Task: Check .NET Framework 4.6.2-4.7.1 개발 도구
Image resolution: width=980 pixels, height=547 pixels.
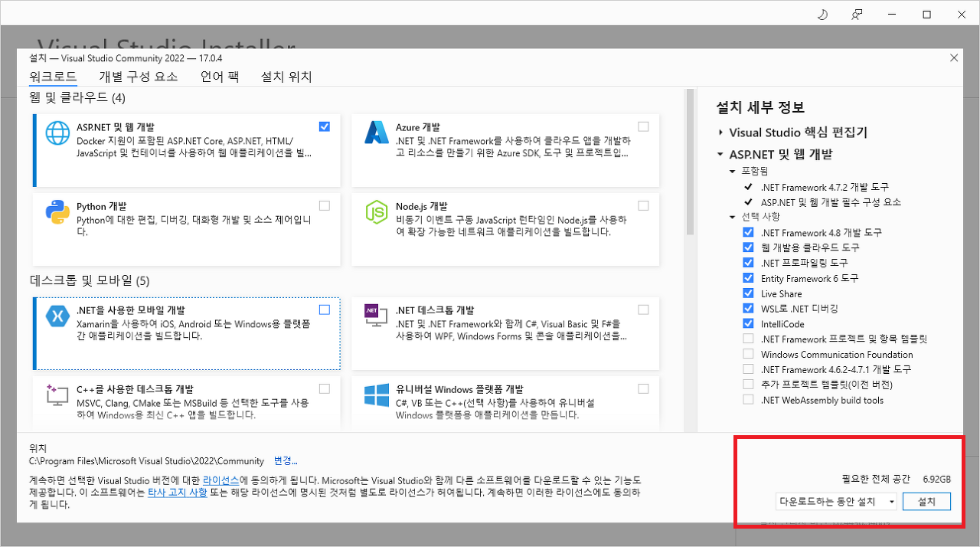Action: [748, 369]
